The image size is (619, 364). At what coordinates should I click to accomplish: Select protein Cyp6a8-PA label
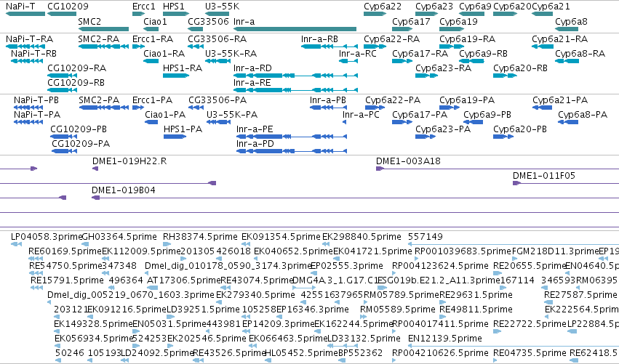coord(583,114)
